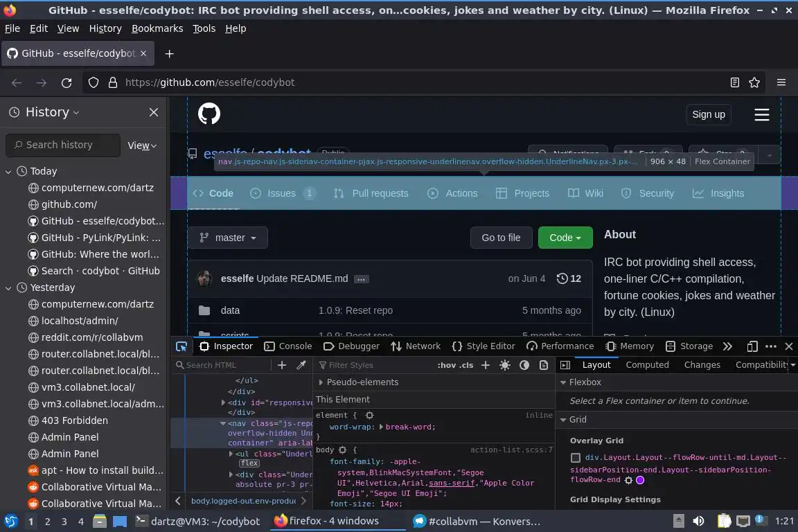Toggle the sidebar split pane icon
This screenshot has height=532, width=798.
(x=565, y=365)
